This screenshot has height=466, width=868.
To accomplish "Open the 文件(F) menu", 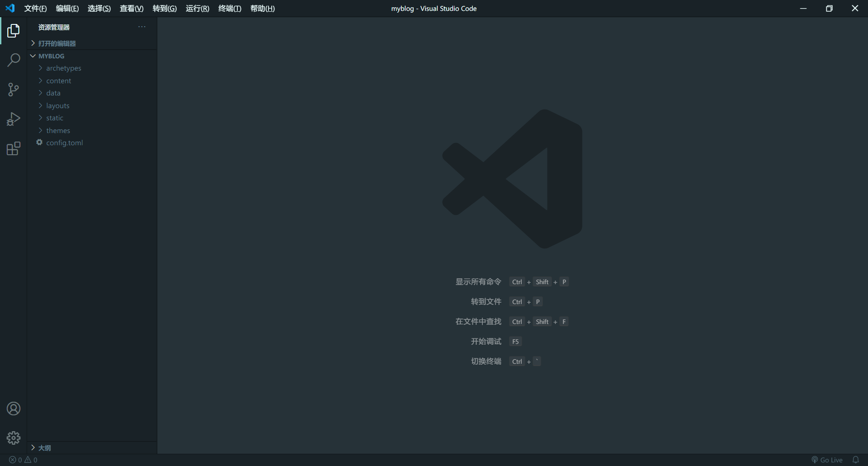I will pyautogui.click(x=36, y=9).
